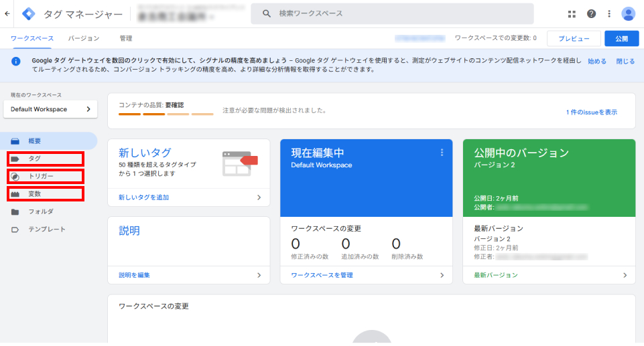Open the help question mark icon
Image resolution: width=644 pixels, height=346 pixels.
tap(591, 13)
